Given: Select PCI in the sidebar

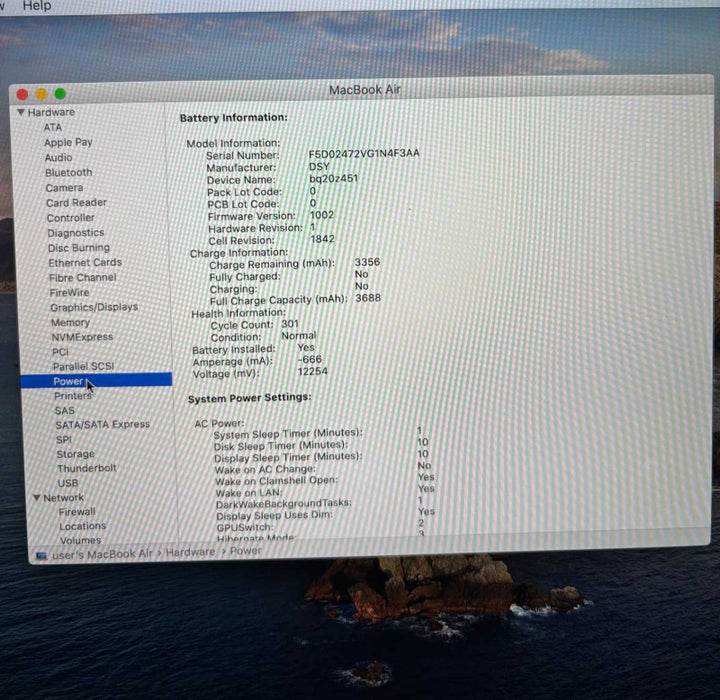Looking at the screenshot, I should coord(60,352).
